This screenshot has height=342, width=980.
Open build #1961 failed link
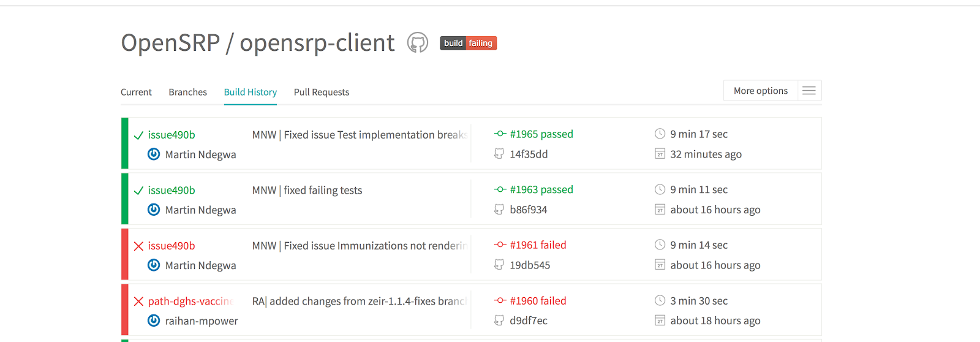538,245
